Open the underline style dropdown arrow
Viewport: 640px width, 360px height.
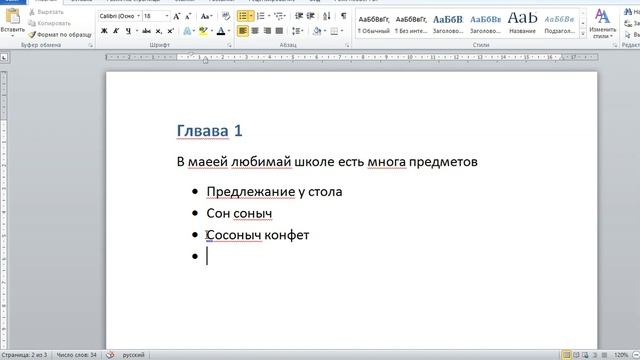pos(136,31)
